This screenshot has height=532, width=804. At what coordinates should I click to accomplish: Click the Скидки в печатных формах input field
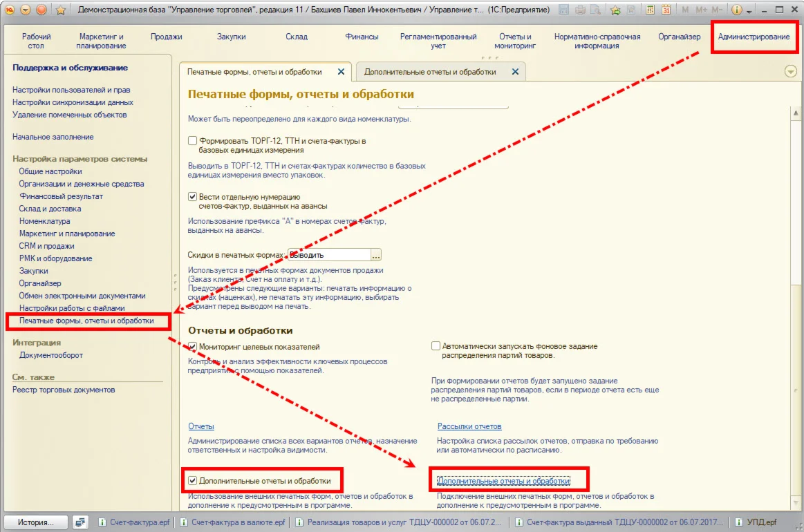pyautogui.click(x=329, y=255)
